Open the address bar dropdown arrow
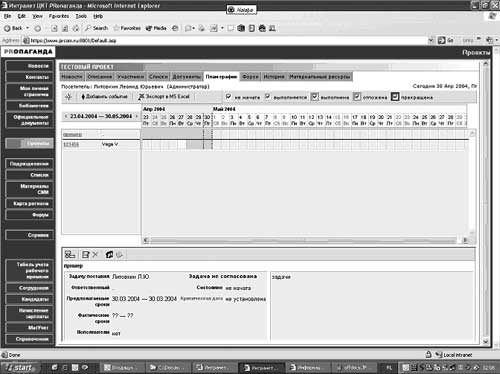 pyautogui.click(x=431, y=40)
